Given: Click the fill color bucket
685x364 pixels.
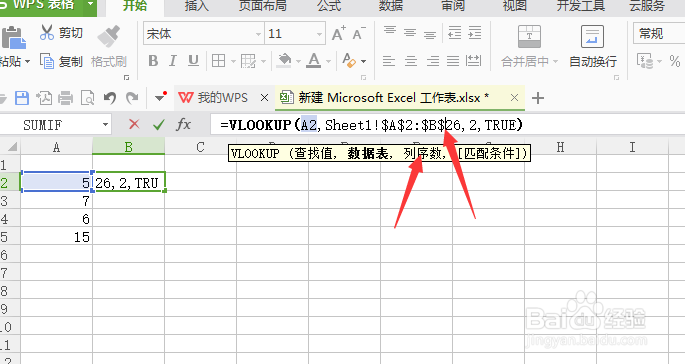Looking at the screenshot, I should (x=284, y=61).
